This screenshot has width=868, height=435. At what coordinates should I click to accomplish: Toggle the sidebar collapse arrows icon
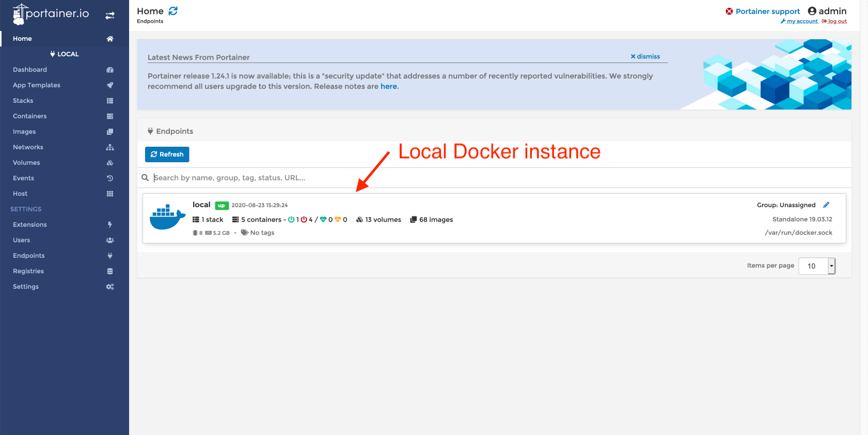[x=110, y=16]
